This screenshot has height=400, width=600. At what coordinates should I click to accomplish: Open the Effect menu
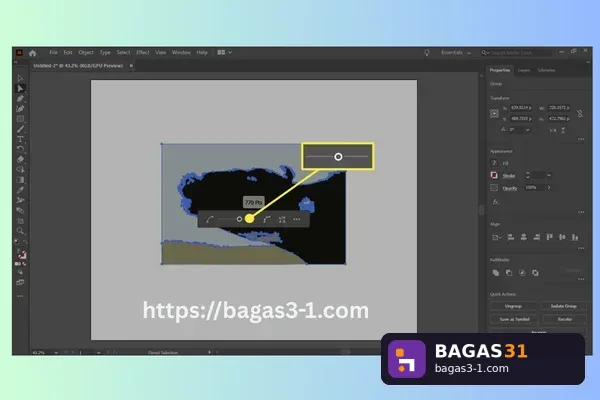point(143,52)
